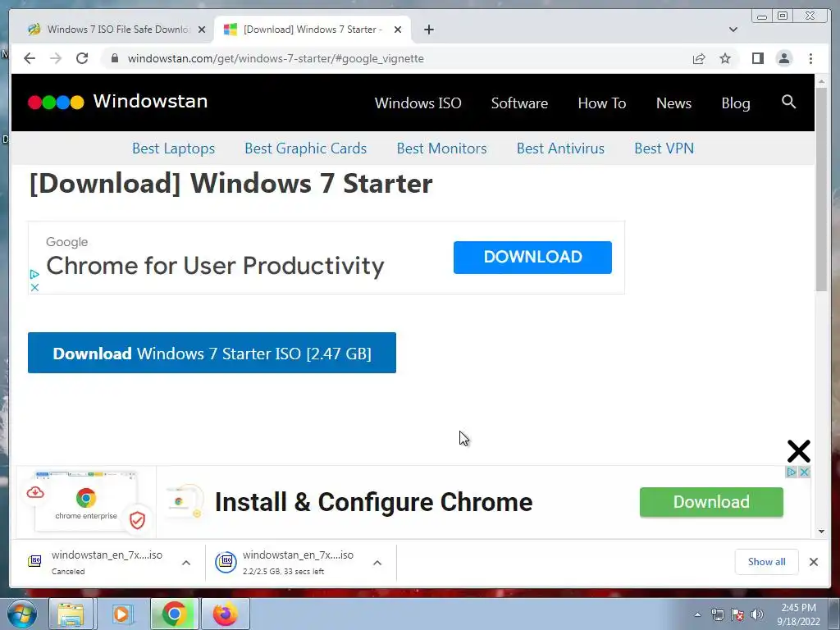Close the Windows 7 ISO File tab
840x630 pixels.
pyautogui.click(x=202, y=30)
